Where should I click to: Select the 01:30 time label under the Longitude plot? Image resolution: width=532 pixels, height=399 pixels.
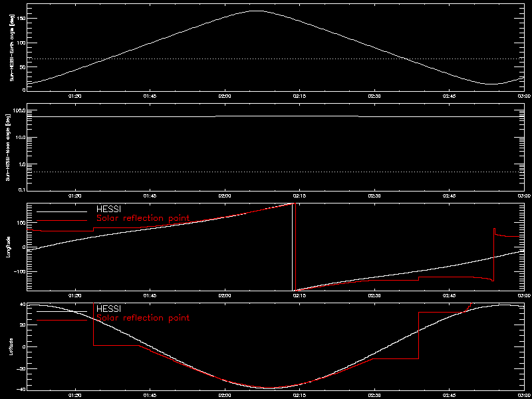point(75,296)
